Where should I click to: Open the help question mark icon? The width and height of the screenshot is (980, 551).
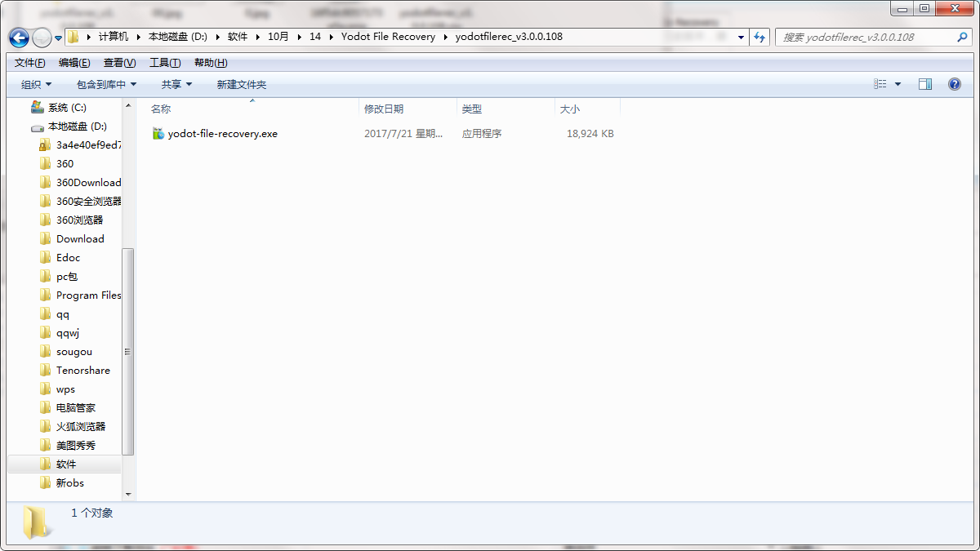[x=954, y=84]
